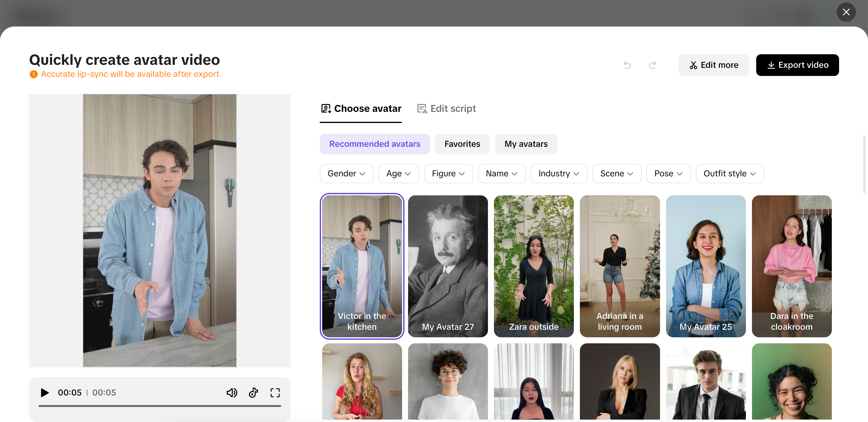
Task: Click the redo arrow icon
Action: (652, 65)
